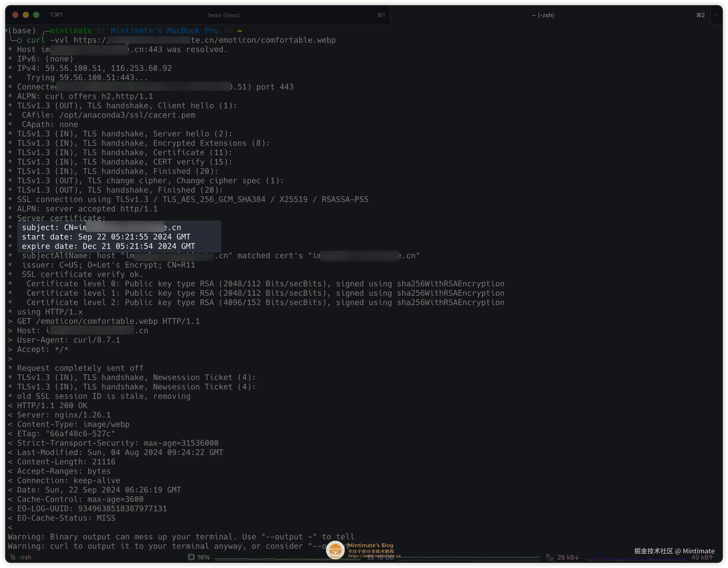
Task: Click the highlighted expire date line
Action: tap(108, 246)
